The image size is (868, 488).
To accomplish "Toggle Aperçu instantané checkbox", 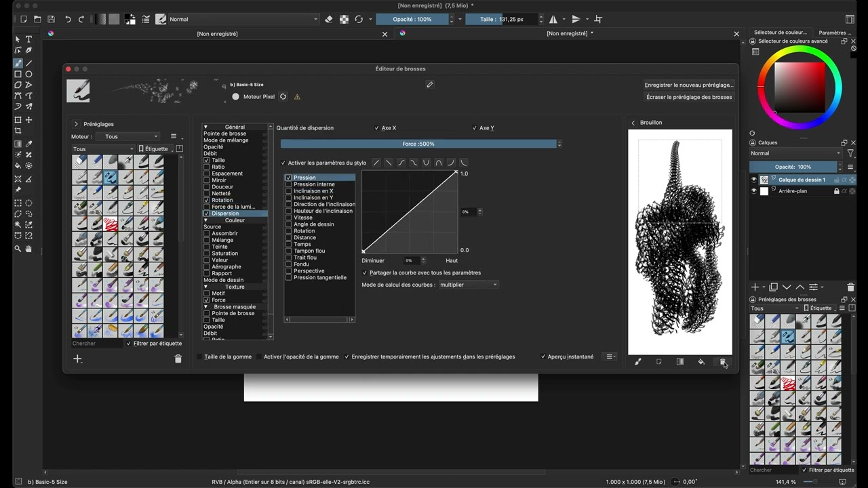I will tap(543, 357).
